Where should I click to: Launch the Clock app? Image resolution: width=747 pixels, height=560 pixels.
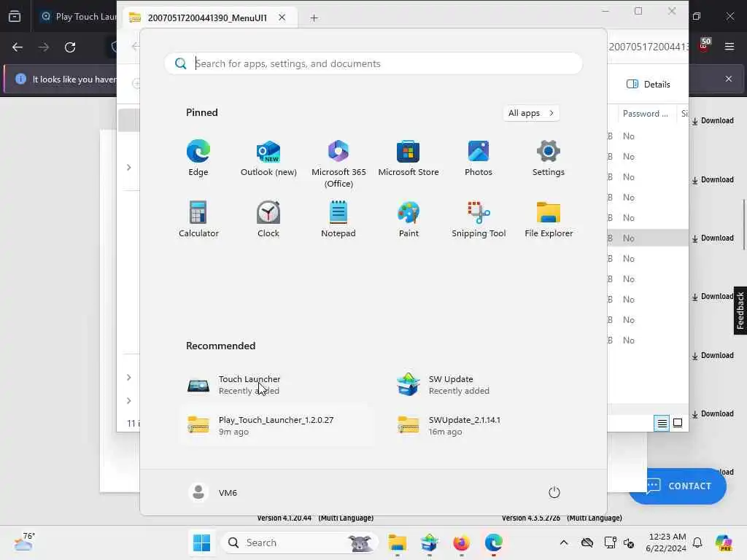[268, 219]
